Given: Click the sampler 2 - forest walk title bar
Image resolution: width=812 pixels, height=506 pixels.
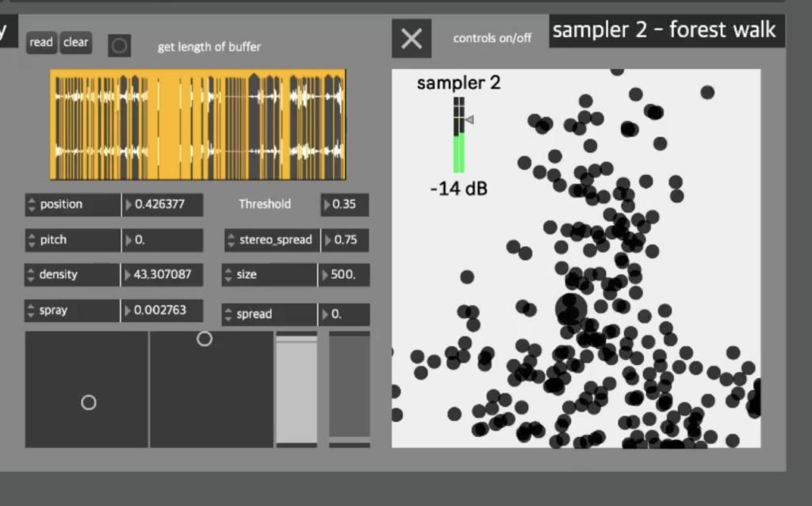Looking at the screenshot, I should [666, 30].
